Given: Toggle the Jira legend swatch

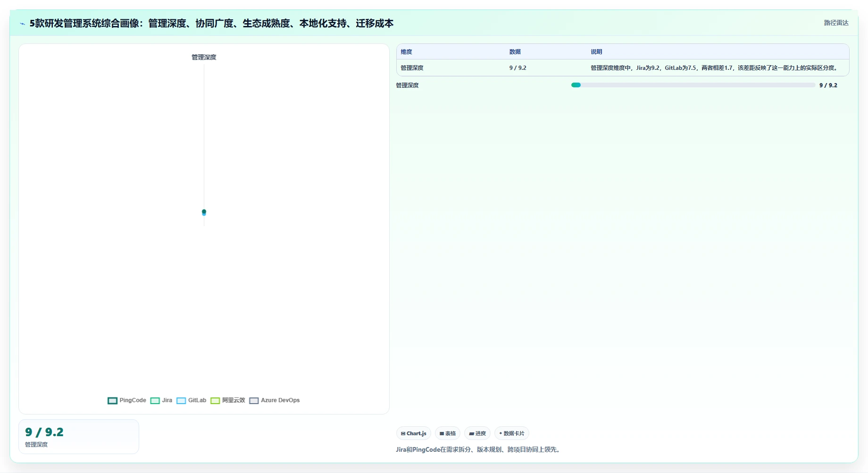Looking at the screenshot, I should click(x=155, y=401).
